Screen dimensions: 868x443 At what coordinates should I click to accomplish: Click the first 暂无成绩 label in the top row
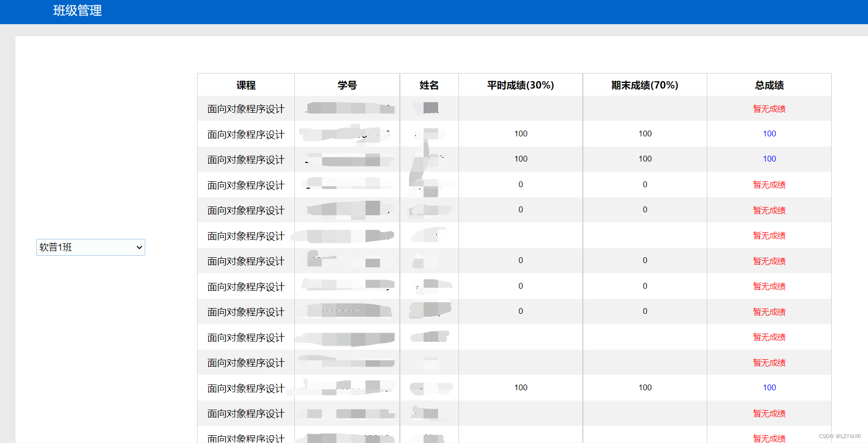point(769,109)
